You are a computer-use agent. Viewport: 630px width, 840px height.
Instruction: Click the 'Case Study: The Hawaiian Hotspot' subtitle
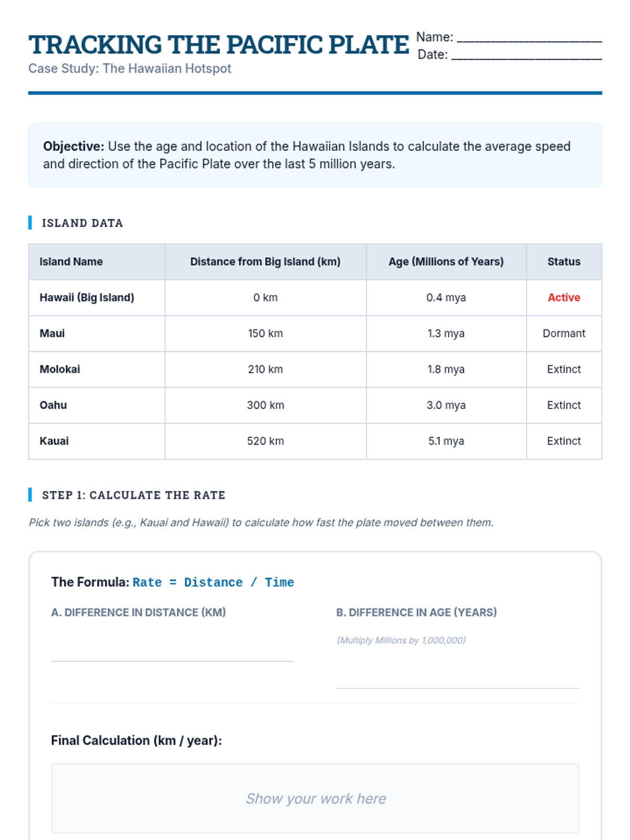click(130, 69)
